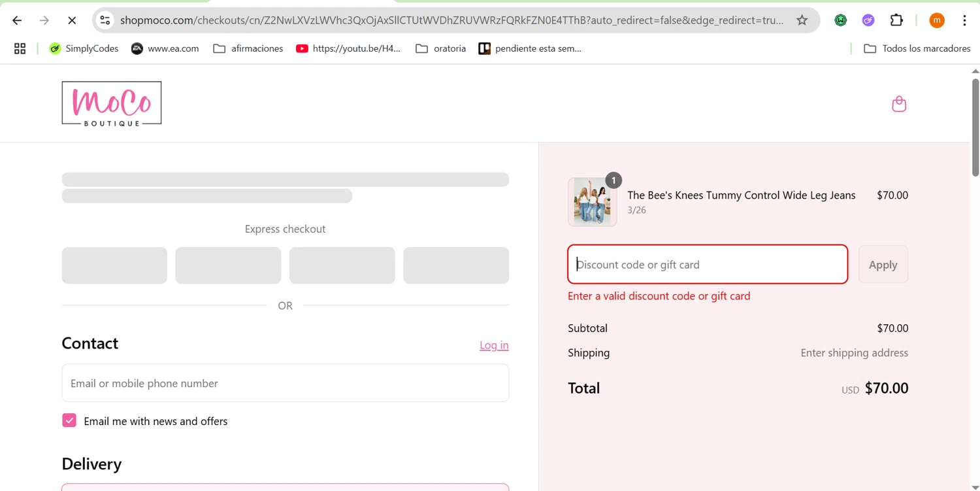Uncheck Email me with news and offers
Viewport: 980px width, 491px height.
coord(69,420)
